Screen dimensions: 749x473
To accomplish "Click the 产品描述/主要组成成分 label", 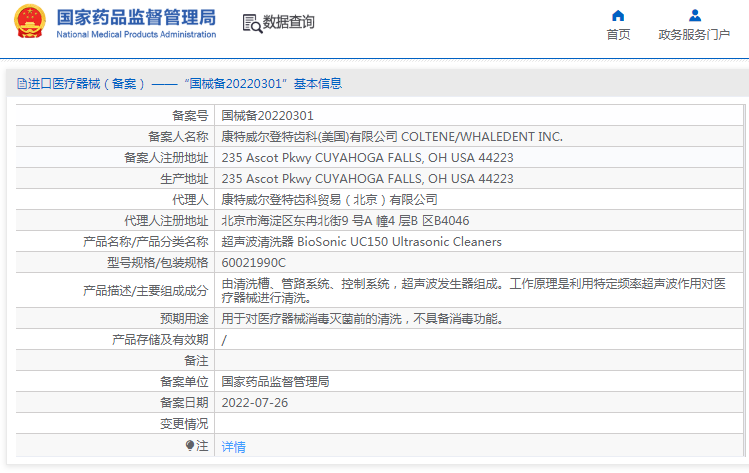I will 146,290.
